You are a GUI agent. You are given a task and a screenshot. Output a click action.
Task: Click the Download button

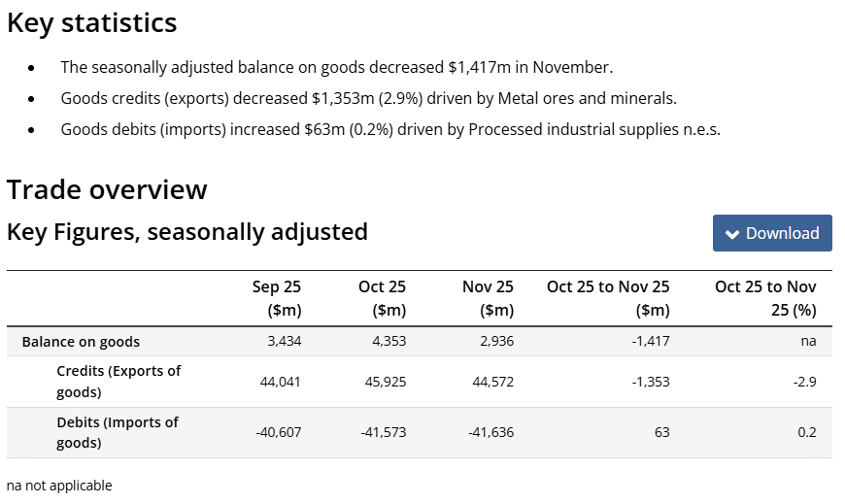[x=772, y=233]
